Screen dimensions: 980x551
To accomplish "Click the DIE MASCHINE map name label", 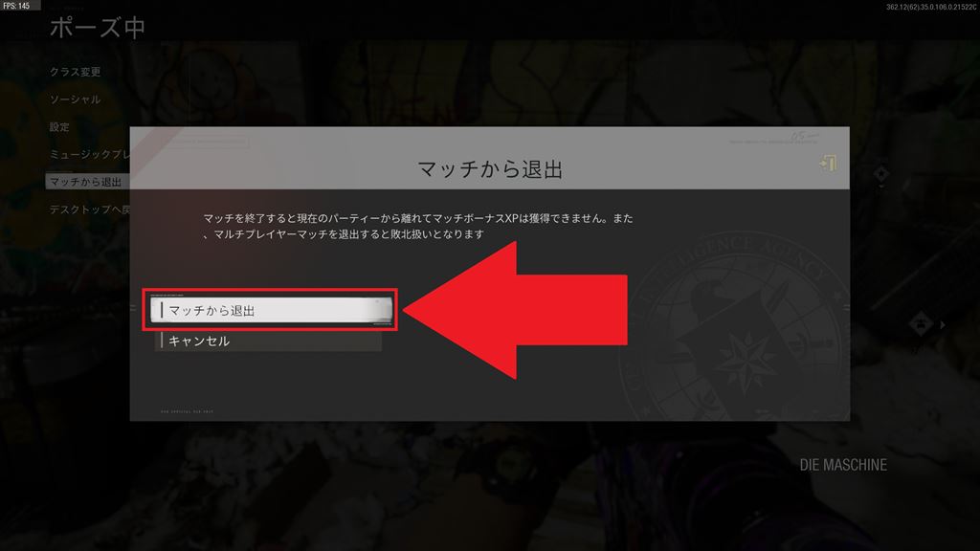I will point(843,465).
